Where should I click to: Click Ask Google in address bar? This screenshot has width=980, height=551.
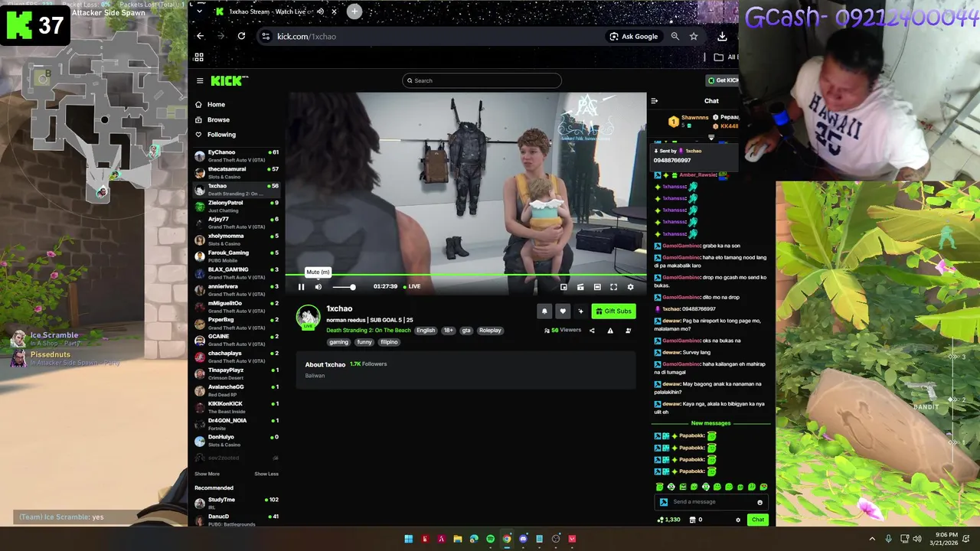point(634,36)
